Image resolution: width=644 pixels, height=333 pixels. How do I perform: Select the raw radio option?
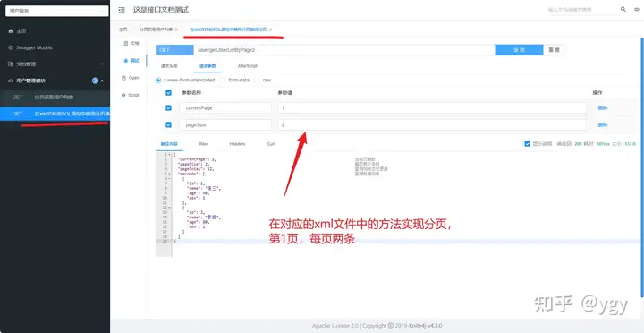click(258, 81)
